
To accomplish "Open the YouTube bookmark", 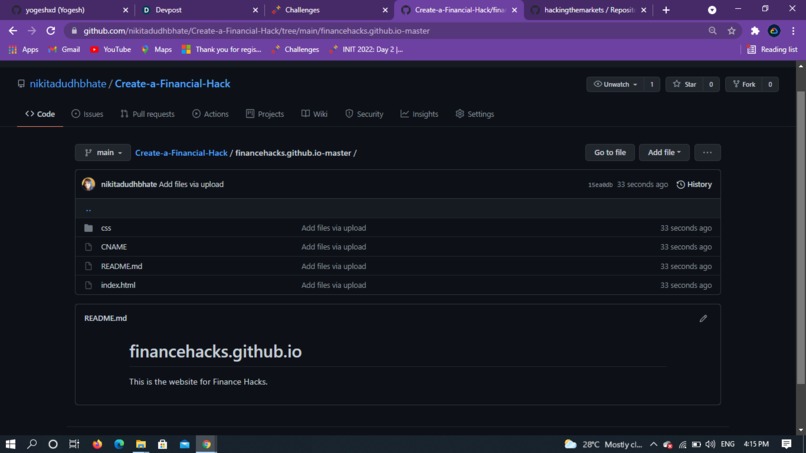I will point(111,49).
